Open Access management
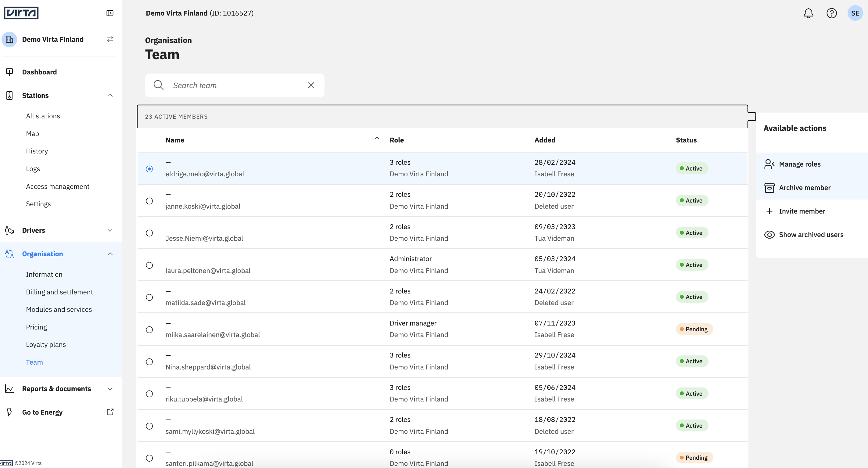This screenshot has width=868, height=468. click(x=58, y=186)
